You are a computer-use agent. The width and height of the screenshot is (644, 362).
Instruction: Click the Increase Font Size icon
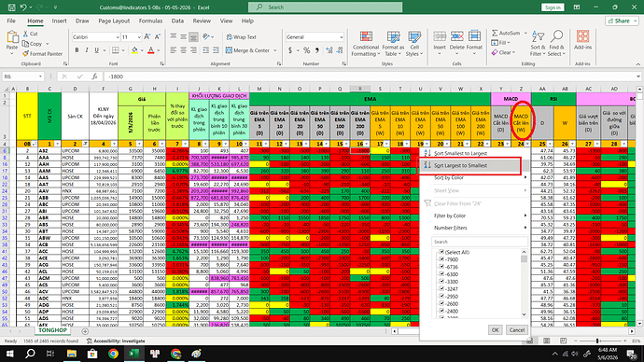point(147,37)
